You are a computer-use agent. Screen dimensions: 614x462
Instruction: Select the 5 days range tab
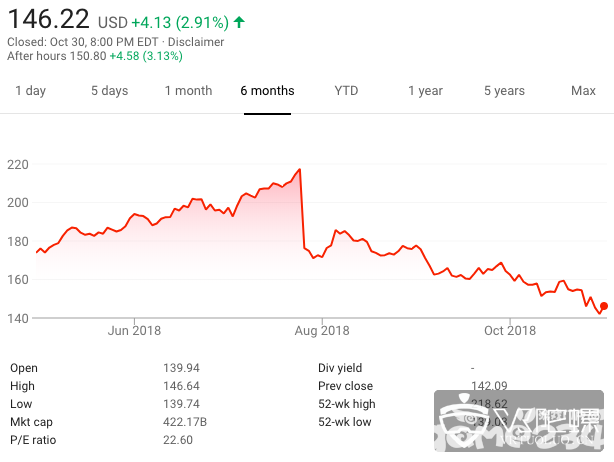(x=109, y=91)
